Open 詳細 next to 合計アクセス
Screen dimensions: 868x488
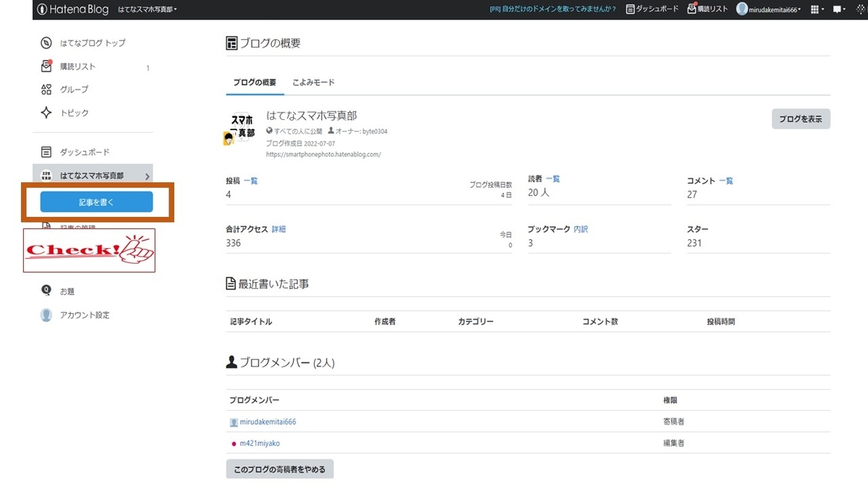278,229
